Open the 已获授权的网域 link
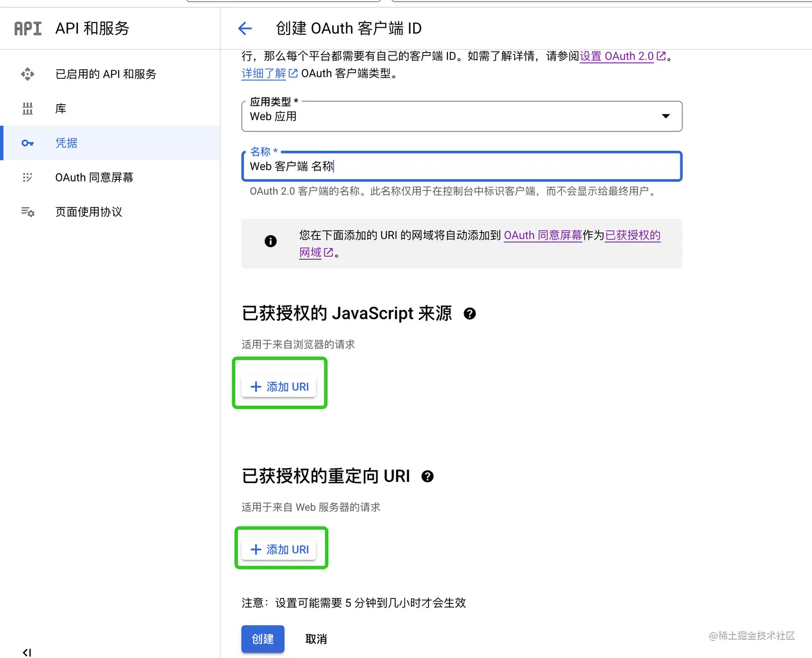Image resolution: width=812 pixels, height=658 pixels. click(x=633, y=235)
